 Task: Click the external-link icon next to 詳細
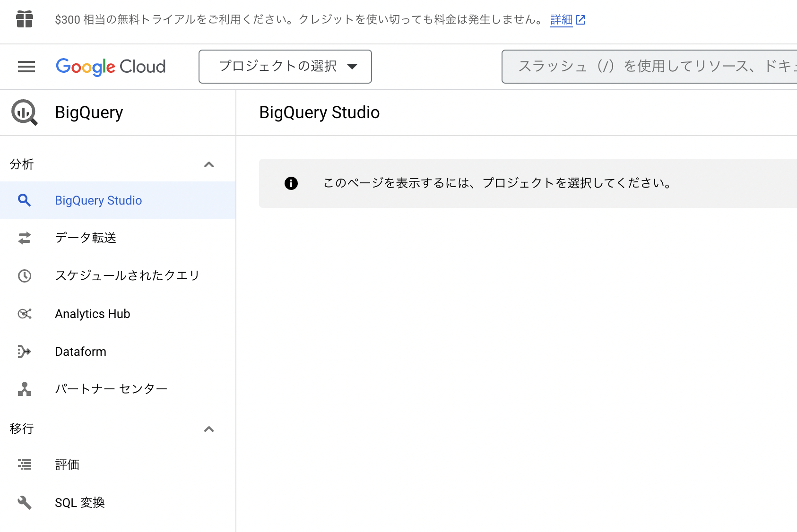click(x=580, y=20)
